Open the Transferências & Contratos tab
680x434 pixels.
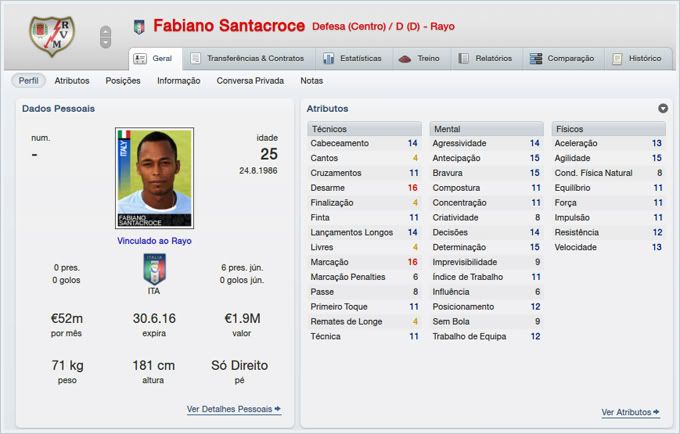coord(247,58)
